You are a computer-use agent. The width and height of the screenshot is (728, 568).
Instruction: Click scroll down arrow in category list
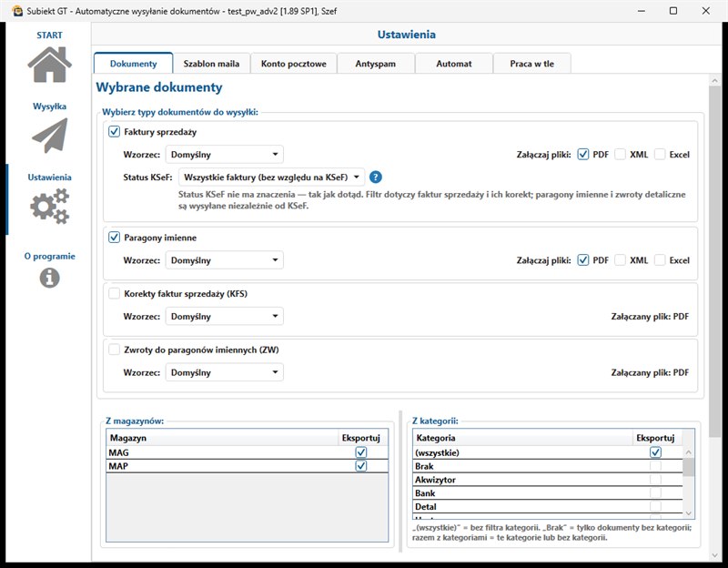pyautogui.click(x=689, y=513)
